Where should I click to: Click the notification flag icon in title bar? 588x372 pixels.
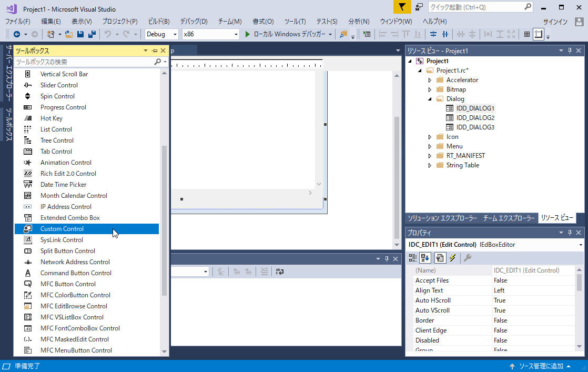(402, 7)
